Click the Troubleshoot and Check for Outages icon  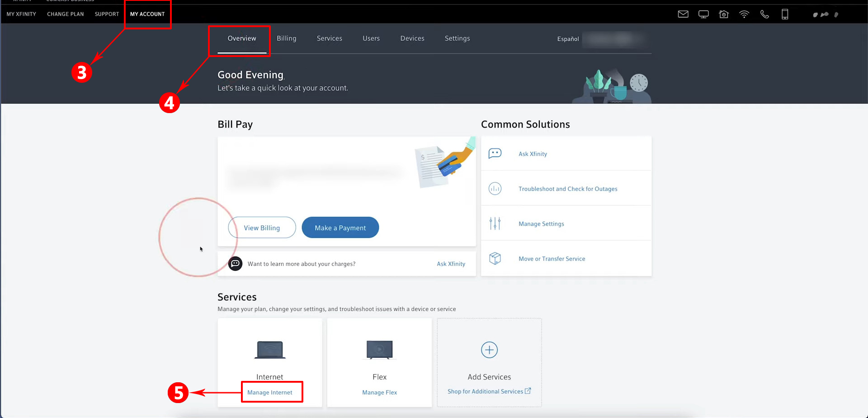(x=495, y=189)
